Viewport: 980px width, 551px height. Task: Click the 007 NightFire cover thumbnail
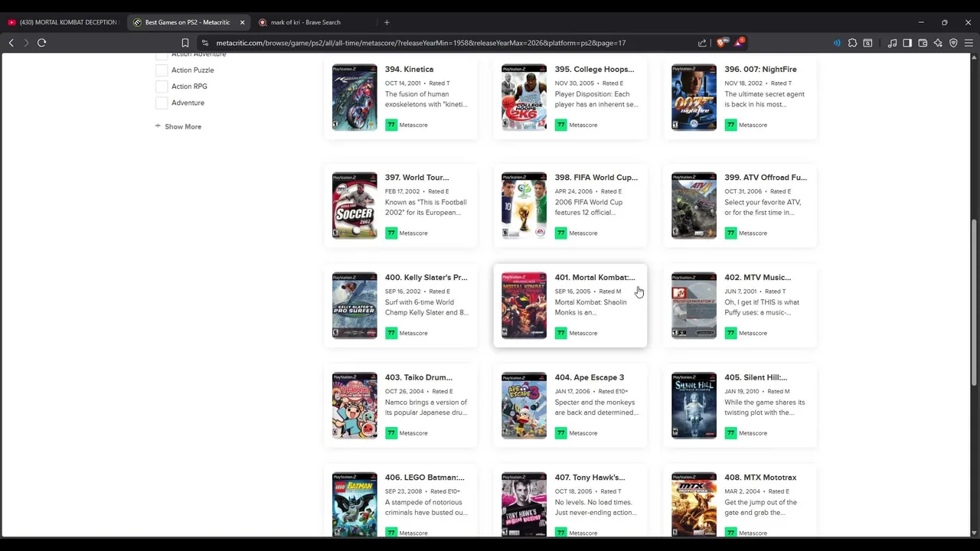click(694, 97)
